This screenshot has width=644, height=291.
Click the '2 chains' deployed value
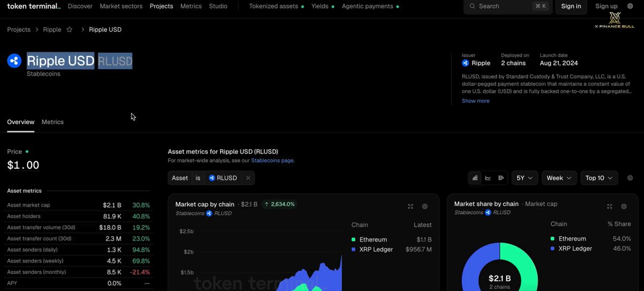514,63
